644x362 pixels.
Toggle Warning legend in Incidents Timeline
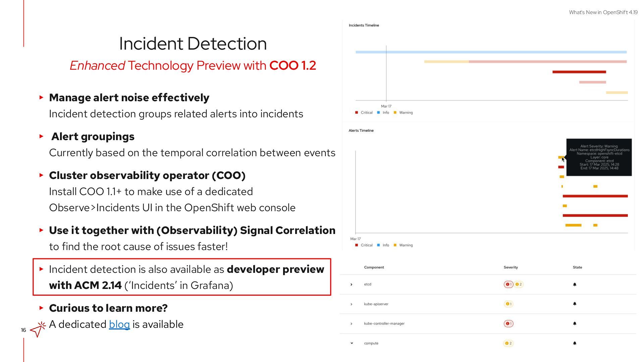coord(403,113)
